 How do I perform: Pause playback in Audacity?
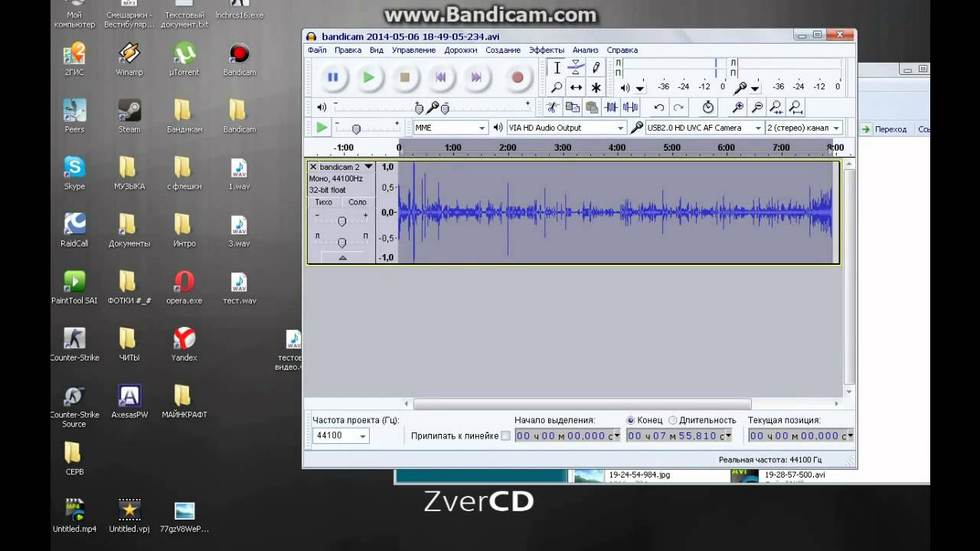[333, 77]
